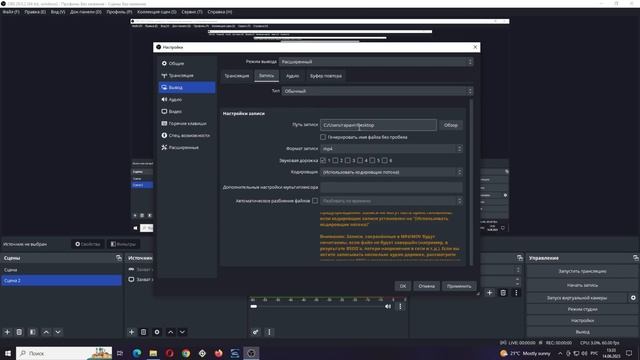640x360 pixels.
Task: Move scene up with arrow icon
Action: [x=46, y=332]
